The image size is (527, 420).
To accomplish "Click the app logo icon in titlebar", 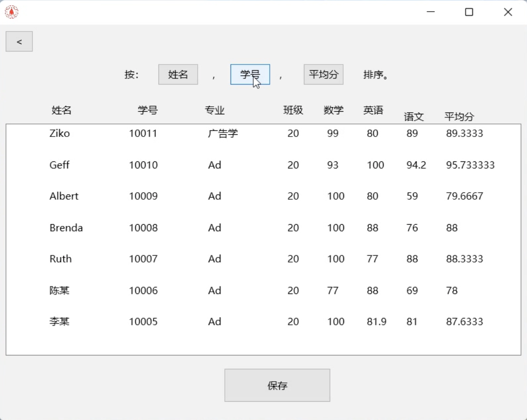I will click(x=11, y=11).
